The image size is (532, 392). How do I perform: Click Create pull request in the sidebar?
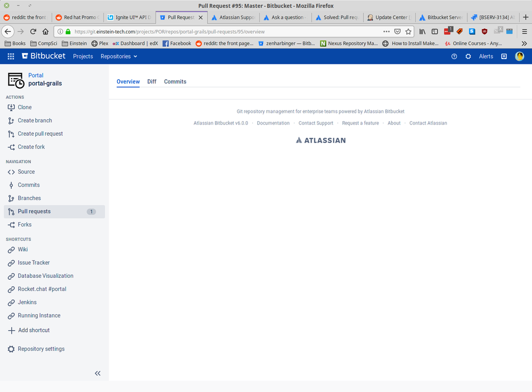pyautogui.click(x=54, y=134)
